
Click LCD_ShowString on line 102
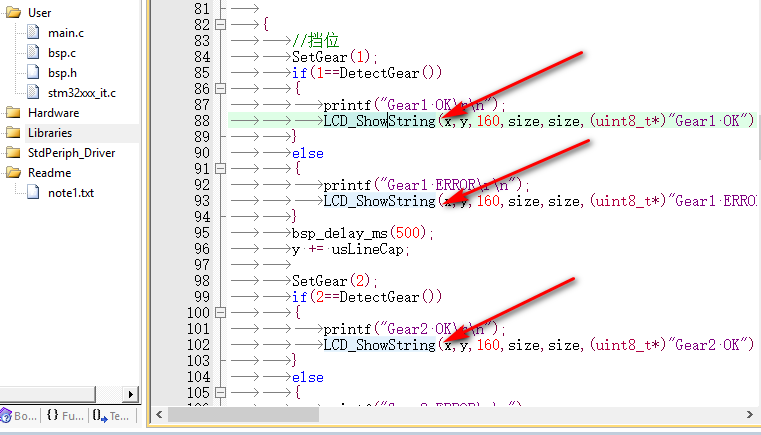pos(380,345)
